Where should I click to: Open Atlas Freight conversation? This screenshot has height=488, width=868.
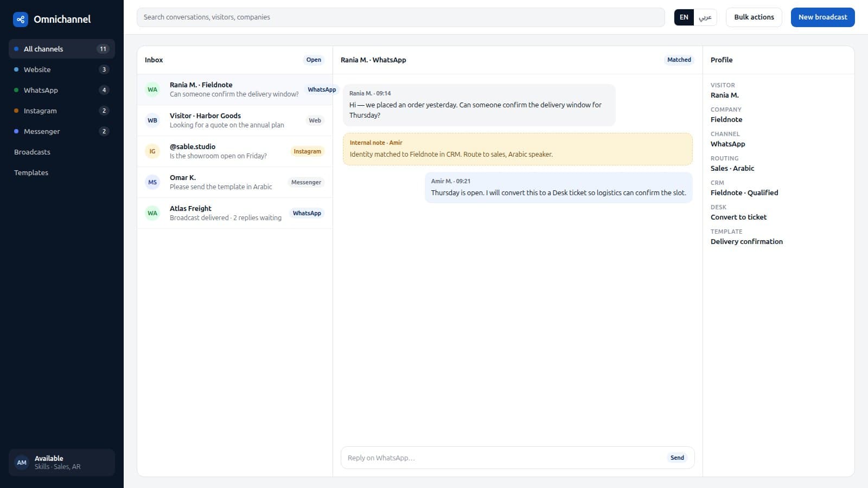[x=235, y=213]
